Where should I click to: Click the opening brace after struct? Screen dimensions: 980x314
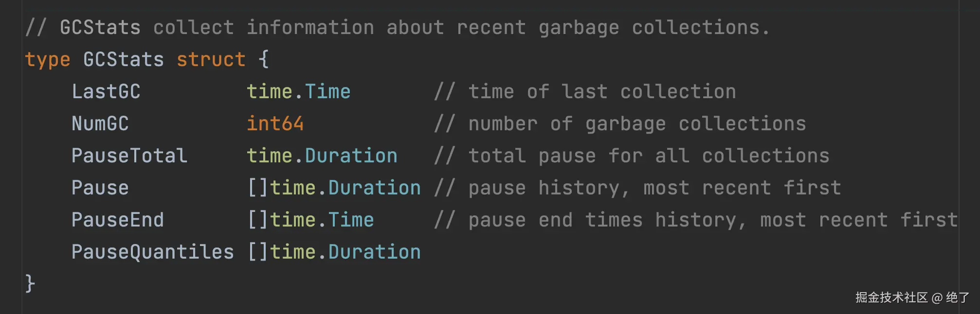[263, 60]
